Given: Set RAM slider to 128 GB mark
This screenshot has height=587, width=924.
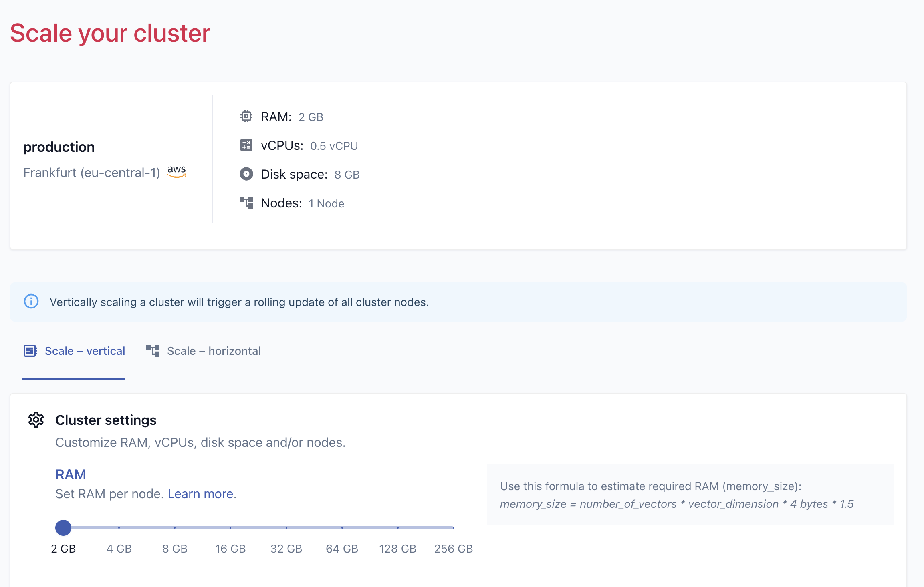Looking at the screenshot, I should pyautogui.click(x=398, y=528).
